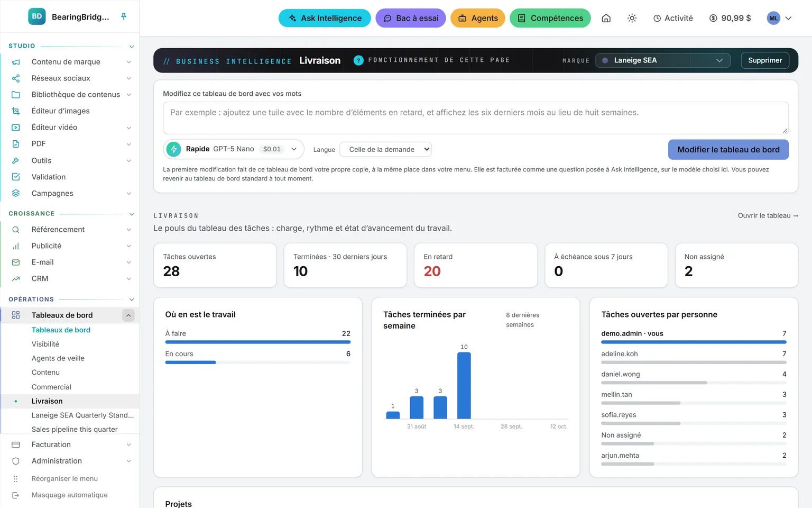Click the Validation checkbox icon

click(x=16, y=177)
